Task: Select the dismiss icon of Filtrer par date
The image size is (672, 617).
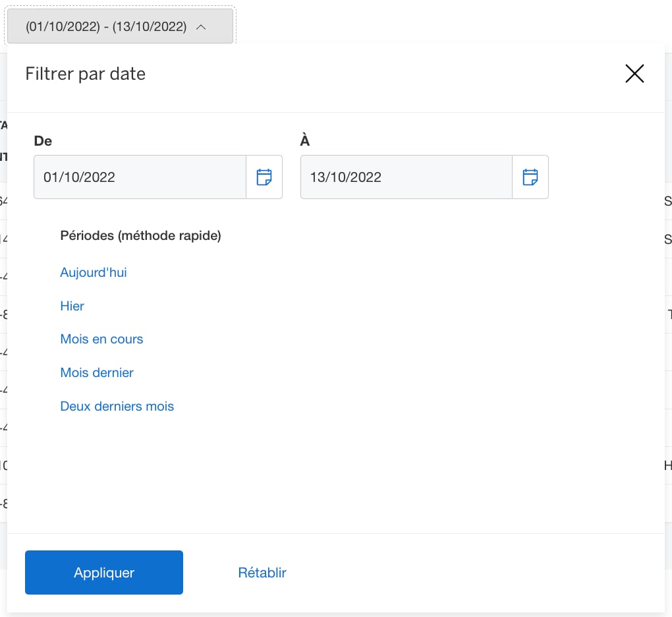Action: point(634,74)
